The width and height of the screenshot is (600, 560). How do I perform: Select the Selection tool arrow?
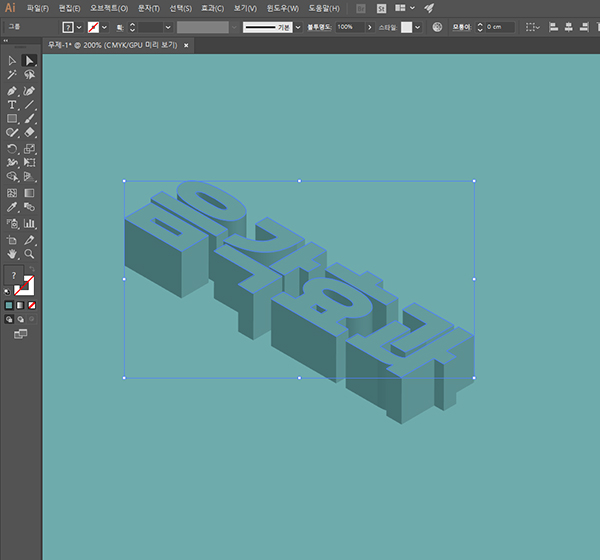tap(12, 60)
